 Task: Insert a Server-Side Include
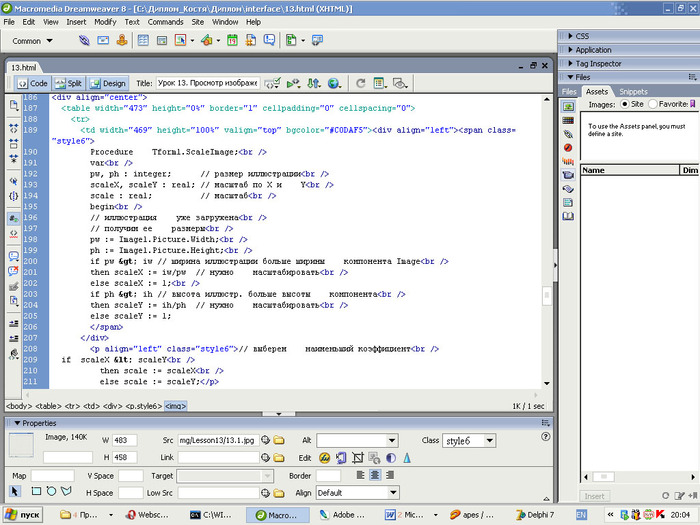[x=251, y=41]
